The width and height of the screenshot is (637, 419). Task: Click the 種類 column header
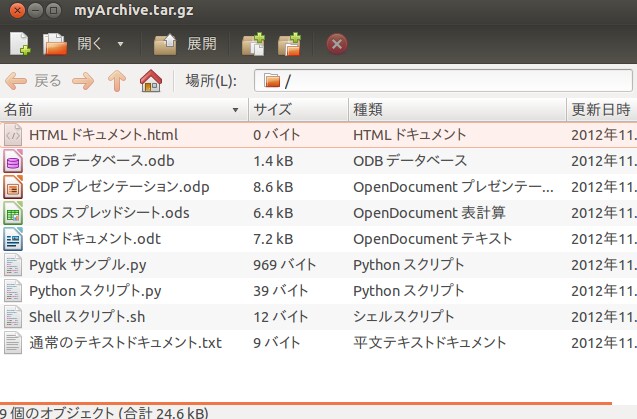[455, 109]
